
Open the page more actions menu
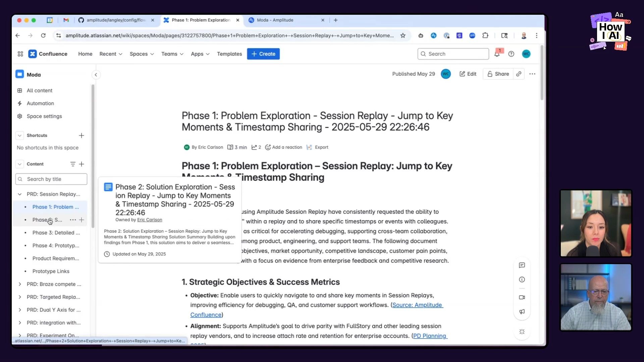532,74
